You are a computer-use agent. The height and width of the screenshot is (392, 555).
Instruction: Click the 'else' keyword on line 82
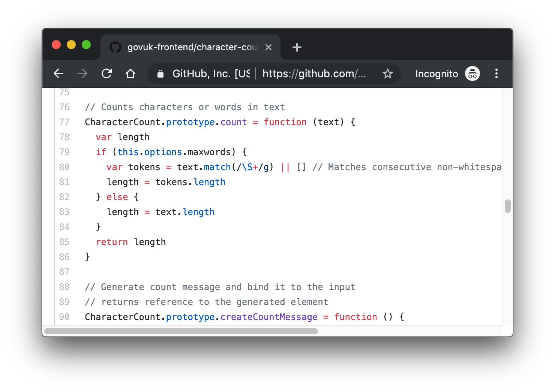[117, 197]
